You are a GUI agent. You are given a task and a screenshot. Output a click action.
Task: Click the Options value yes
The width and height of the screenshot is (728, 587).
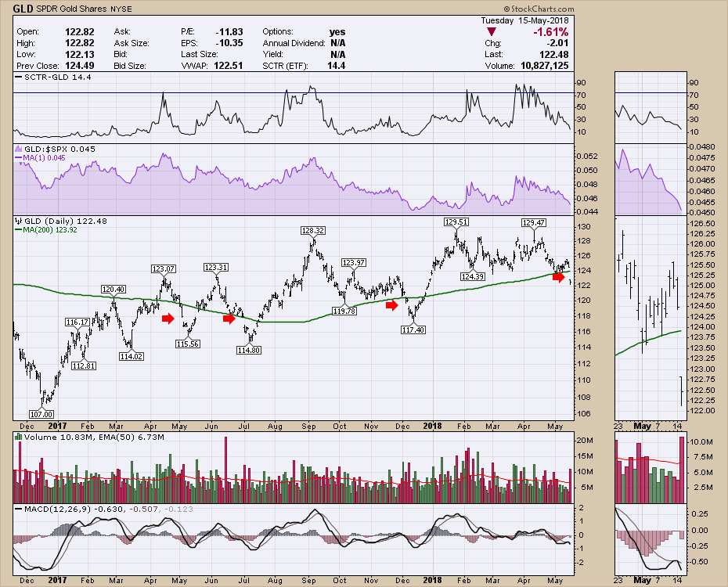(x=337, y=31)
